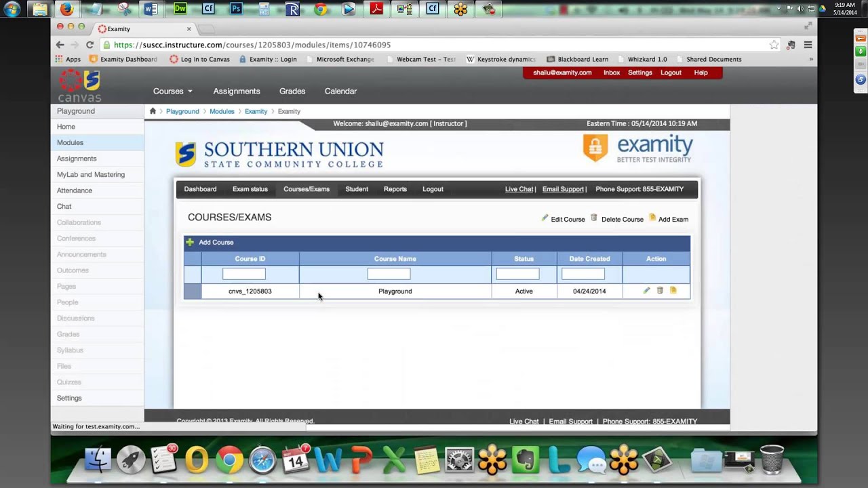Open the Trash in the macOS dock

[x=772, y=460]
